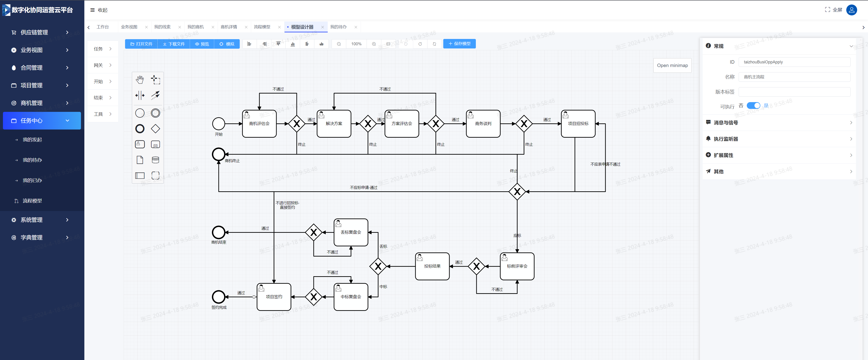Activate the space tool in palette

(x=140, y=95)
